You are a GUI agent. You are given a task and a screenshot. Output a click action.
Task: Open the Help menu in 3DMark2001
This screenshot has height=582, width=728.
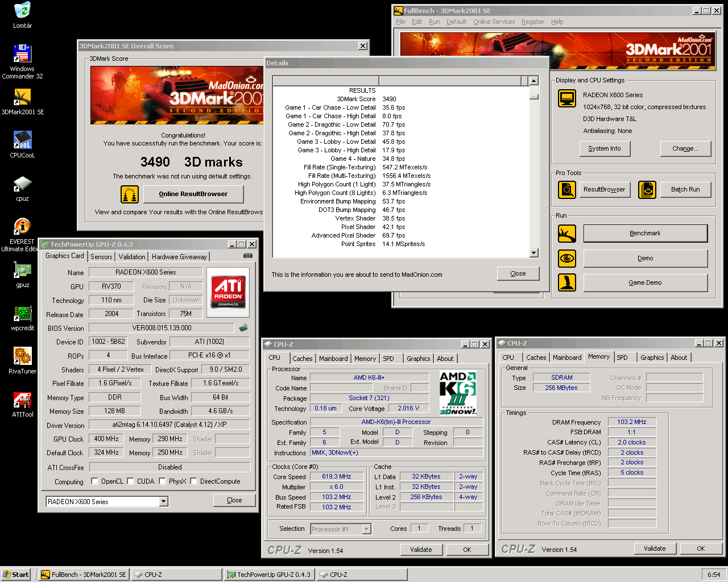tap(557, 22)
